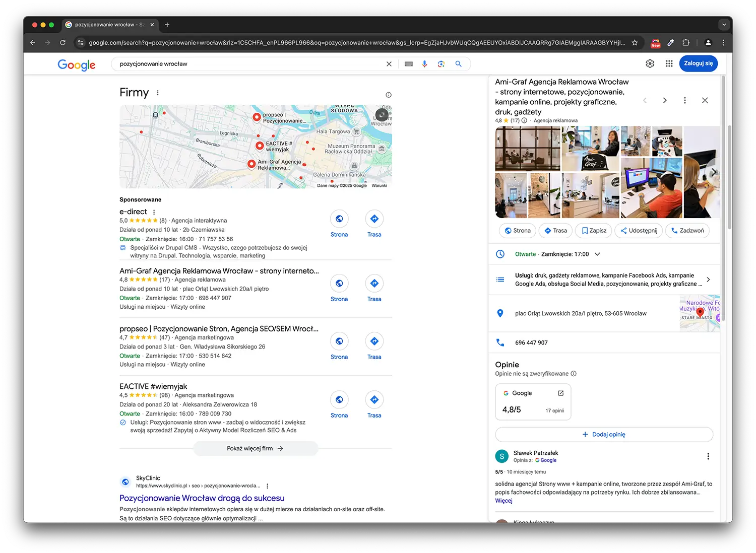Click next result arrow in Ami-Graf panel
The width and height of the screenshot is (756, 553).
coord(665,100)
